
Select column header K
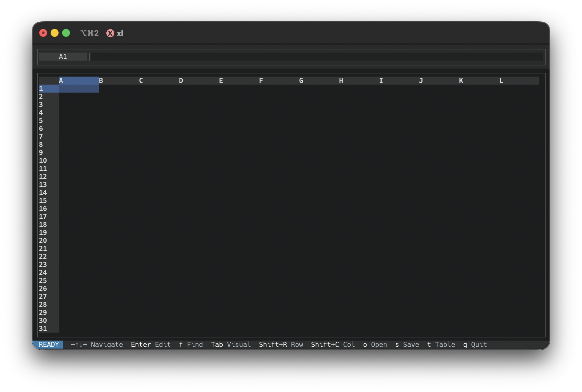[x=479, y=81]
